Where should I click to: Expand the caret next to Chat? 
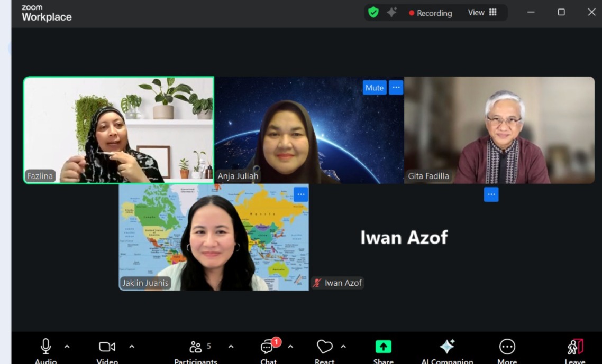pyautogui.click(x=290, y=347)
